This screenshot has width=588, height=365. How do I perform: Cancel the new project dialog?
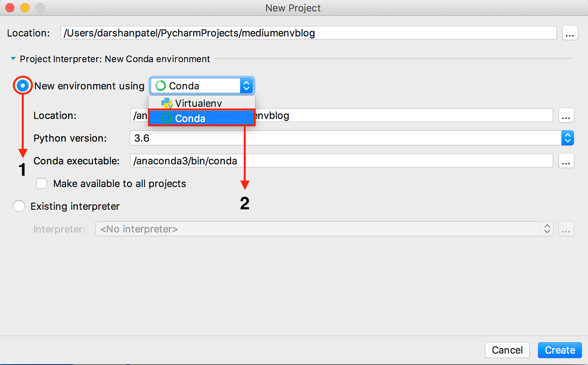click(507, 350)
